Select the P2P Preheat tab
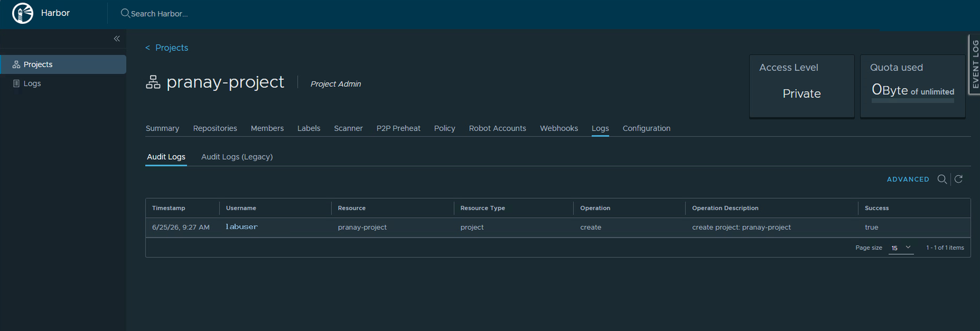The image size is (980, 331). [398, 128]
